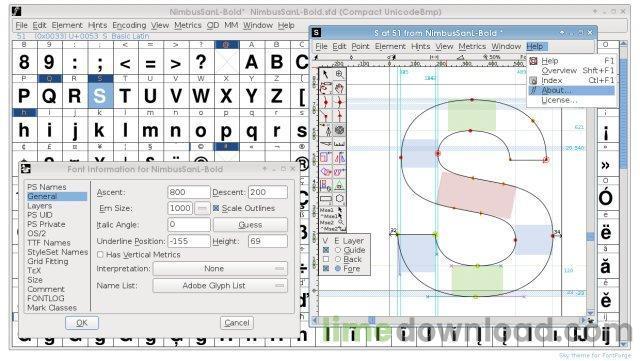The image size is (640, 361).
Task: Select the Scale tool
Action: (x=325, y=157)
